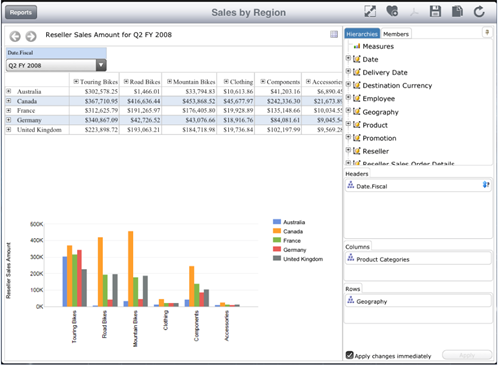
Task: Toggle Apply changes immediately checkbox
Action: point(349,355)
